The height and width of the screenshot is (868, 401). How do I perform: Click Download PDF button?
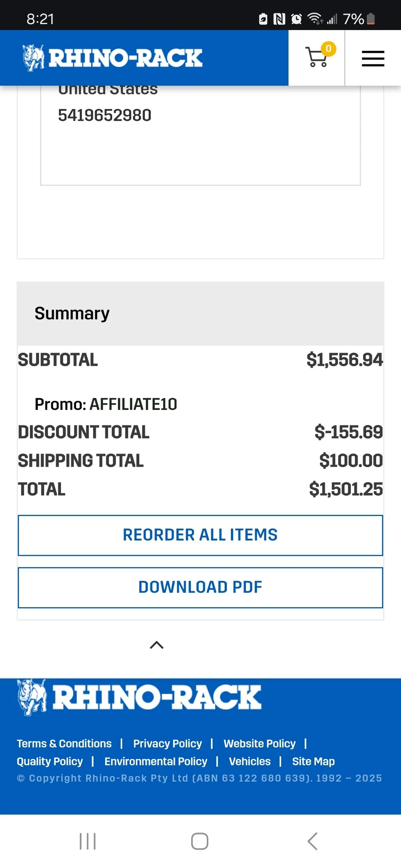tap(200, 587)
